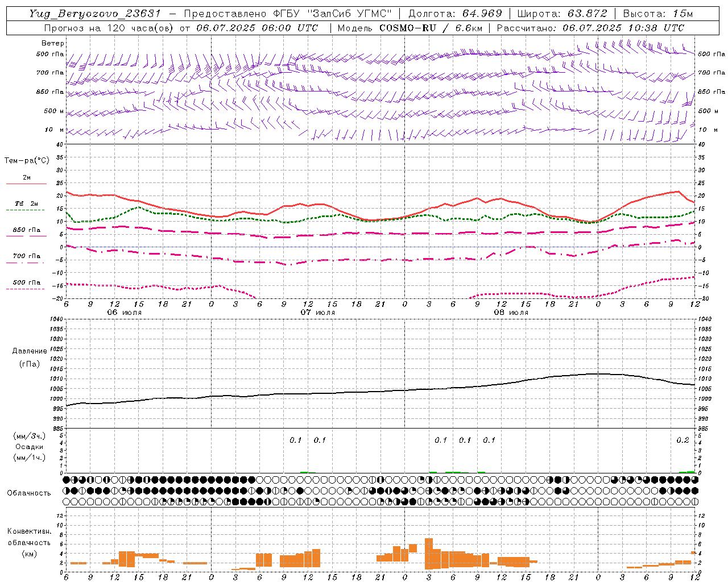The height and width of the screenshot is (582, 728).
Task: Click the (мм/1ч.) precipitation unit label
Action: 30,458
